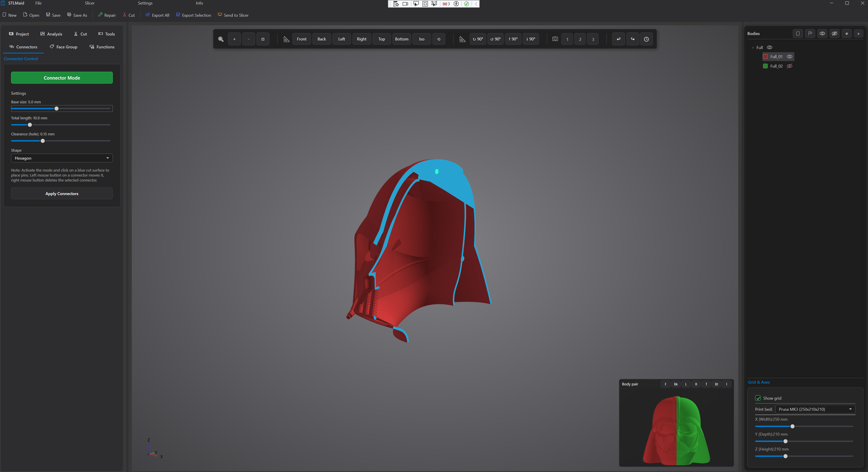Switch to the Functions tab
868x472 pixels.
pyautogui.click(x=102, y=47)
